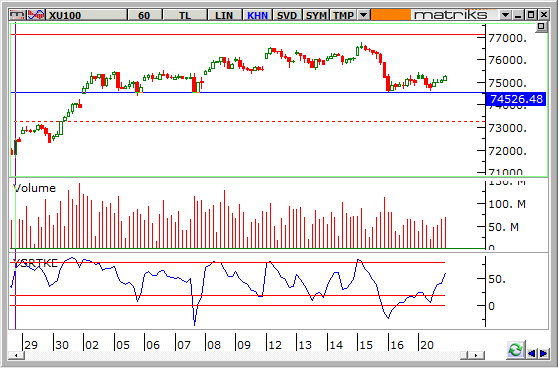
Task: Click the 12 date label
Action: [275, 345]
